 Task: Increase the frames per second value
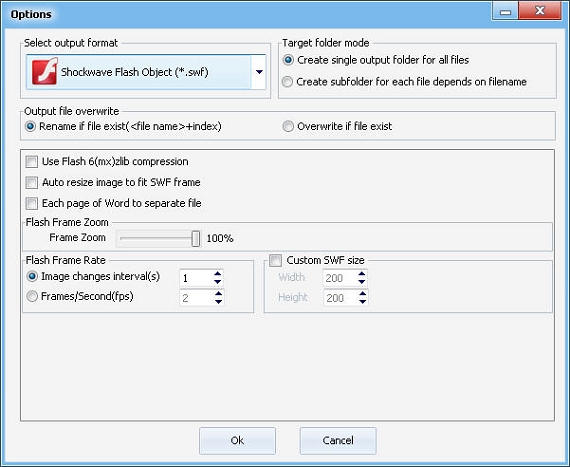pyautogui.click(x=218, y=294)
